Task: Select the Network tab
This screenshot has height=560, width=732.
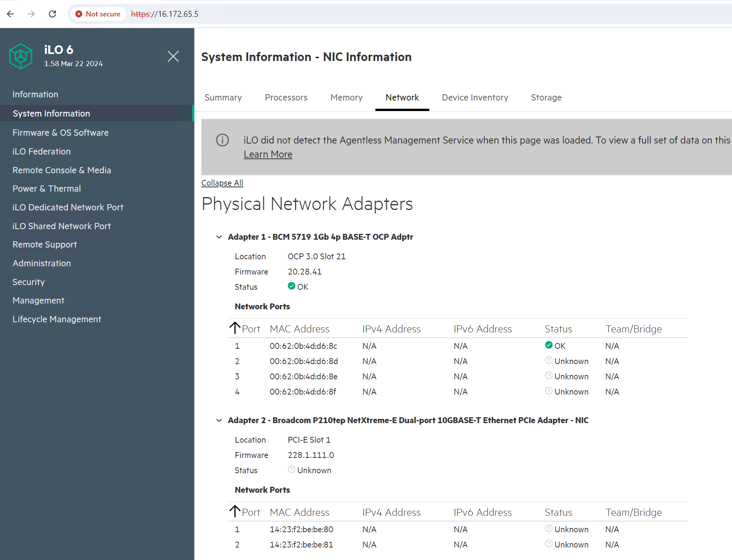Action: pyautogui.click(x=402, y=97)
